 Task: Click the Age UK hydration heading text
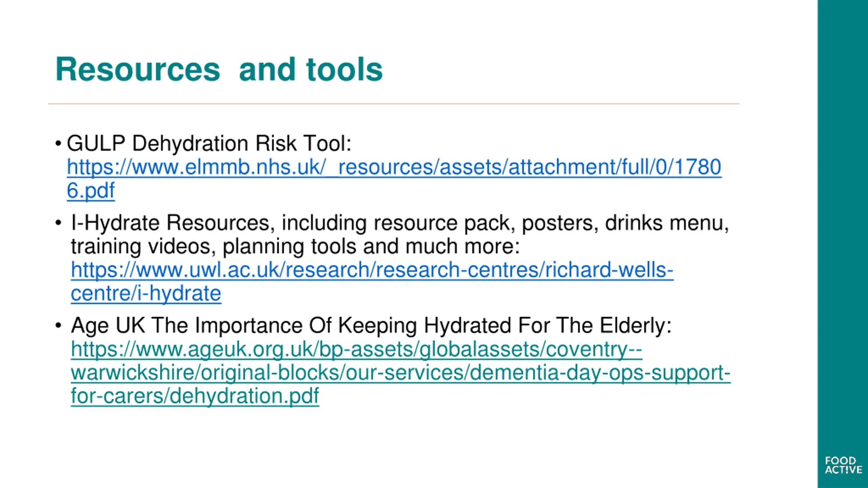click(x=371, y=326)
